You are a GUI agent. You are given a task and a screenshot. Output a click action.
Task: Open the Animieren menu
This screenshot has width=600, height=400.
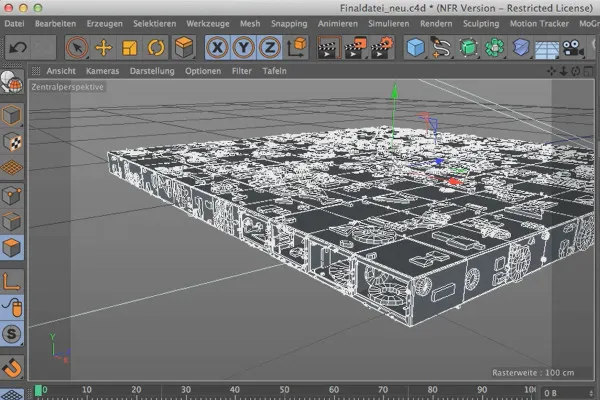click(338, 24)
